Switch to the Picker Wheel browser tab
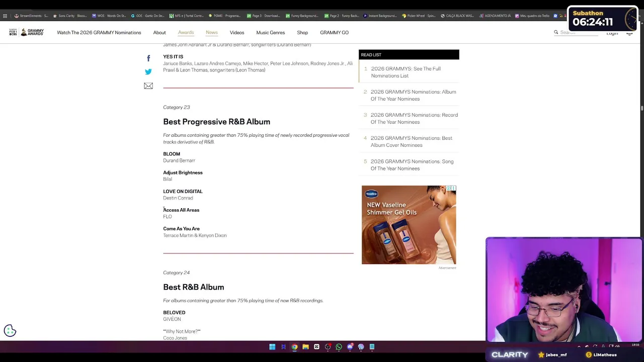 420,16
